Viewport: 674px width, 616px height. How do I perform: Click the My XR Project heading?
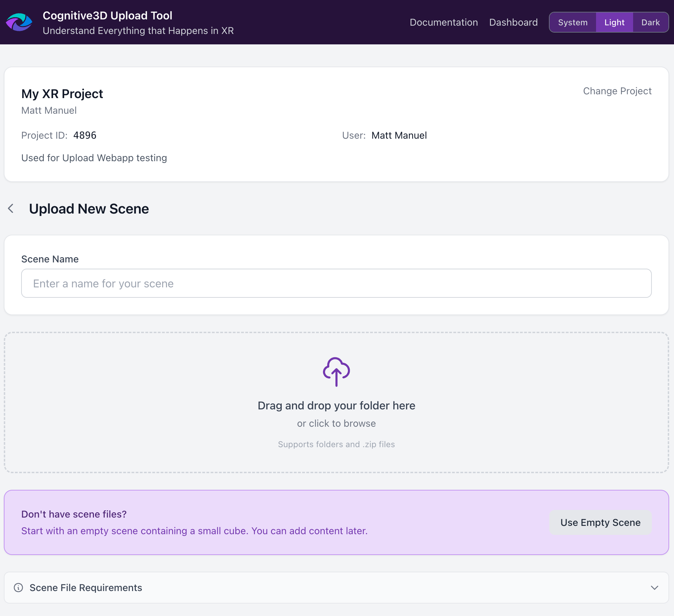pos(62,94)
